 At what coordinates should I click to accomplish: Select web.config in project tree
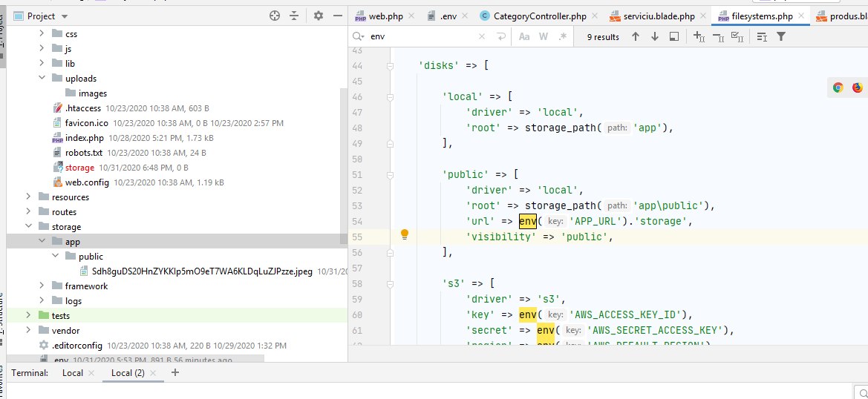pyautogui.click(x=87, y=182)
